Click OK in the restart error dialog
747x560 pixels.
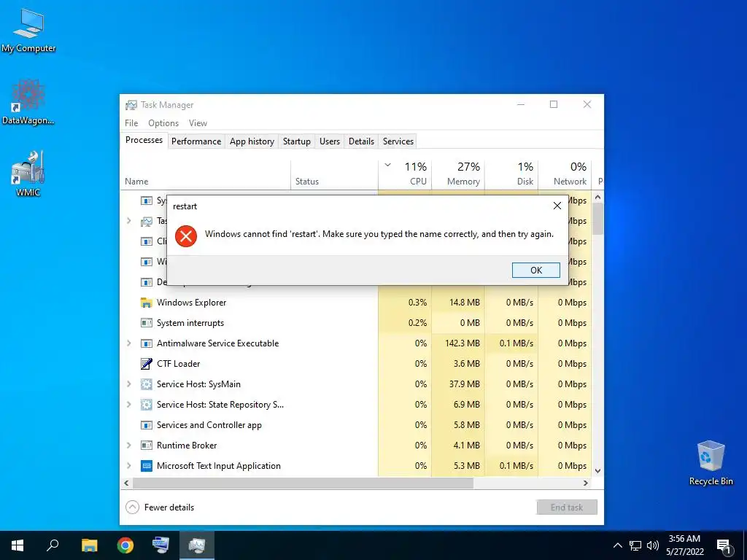[536, 270]
